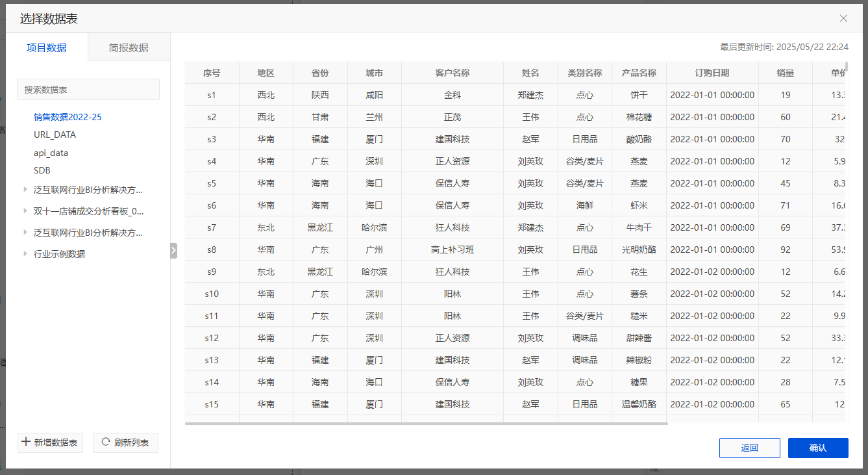Click the sales value 71 cell
The image size is (868, 475).
(786, 205)
